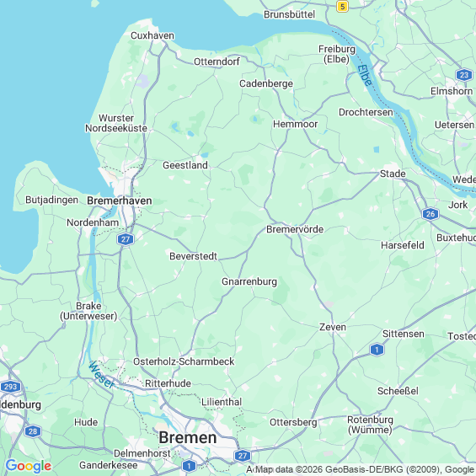
Task: Select the Cuxhaven town label
Action: (x=152, y=35)
